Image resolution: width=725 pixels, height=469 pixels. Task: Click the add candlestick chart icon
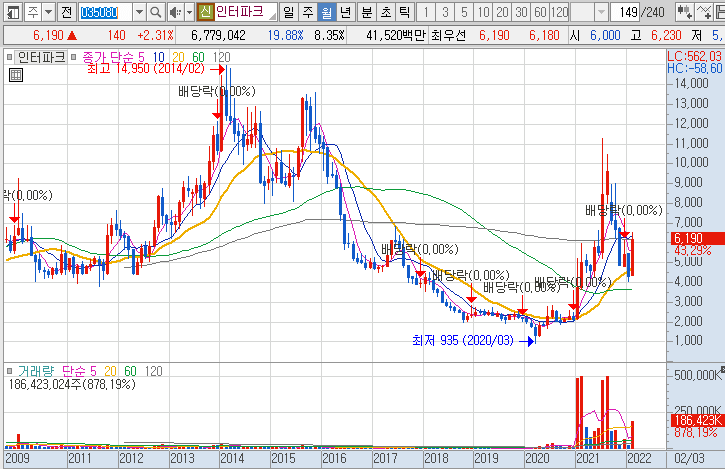684,12
